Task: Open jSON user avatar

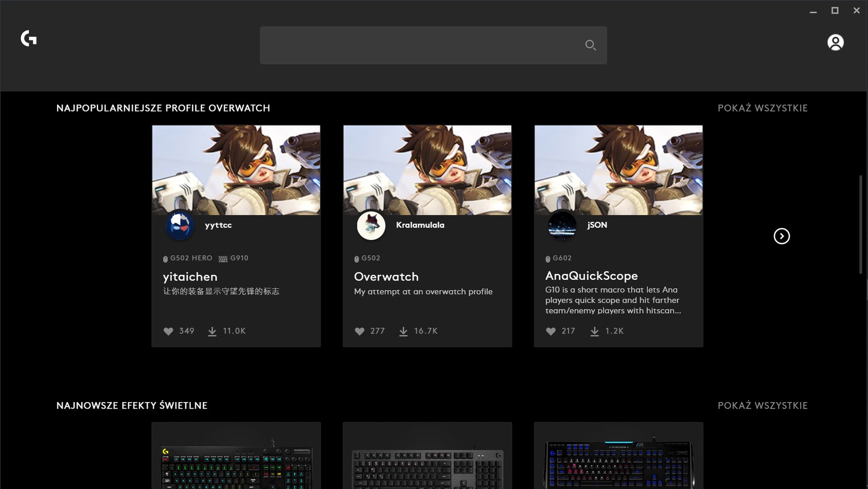Action: (562, 225)
